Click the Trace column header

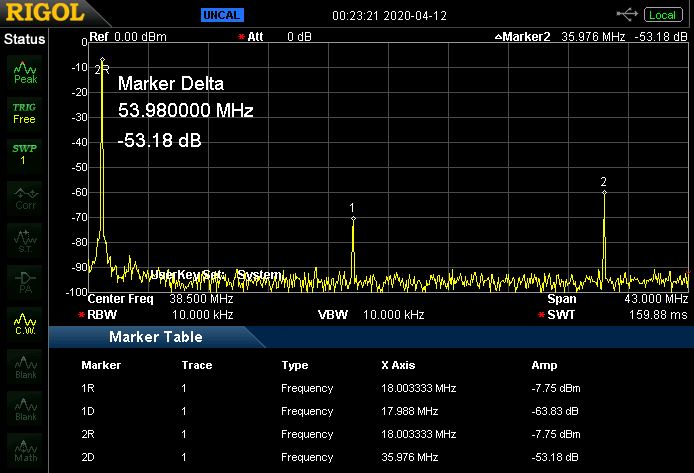(197, 365)
